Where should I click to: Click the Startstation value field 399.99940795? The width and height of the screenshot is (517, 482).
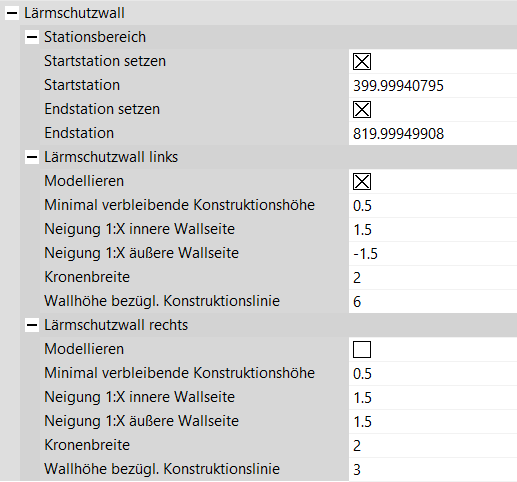[433, 86]
